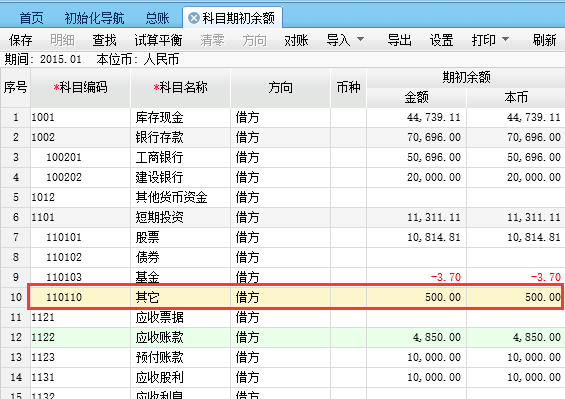The width and height of the screenshot is (565, 399).
Task: Select the 债券 name cell
Action: (x=181, y=257)
